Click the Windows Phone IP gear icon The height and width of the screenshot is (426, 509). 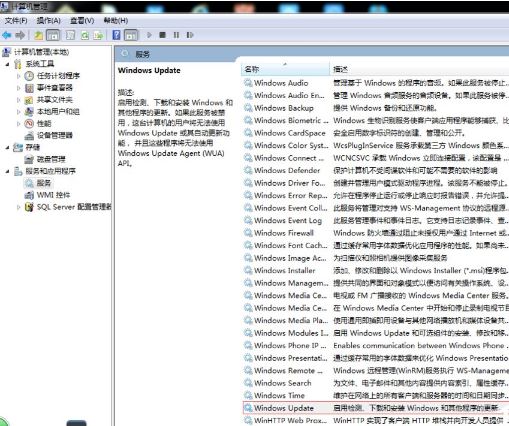click(x=248, y=345)
